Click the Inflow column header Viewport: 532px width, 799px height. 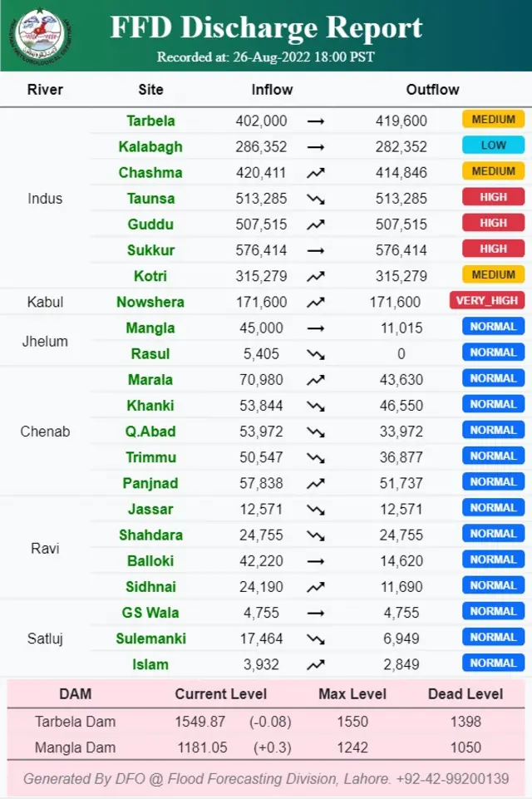pos(272,90)
